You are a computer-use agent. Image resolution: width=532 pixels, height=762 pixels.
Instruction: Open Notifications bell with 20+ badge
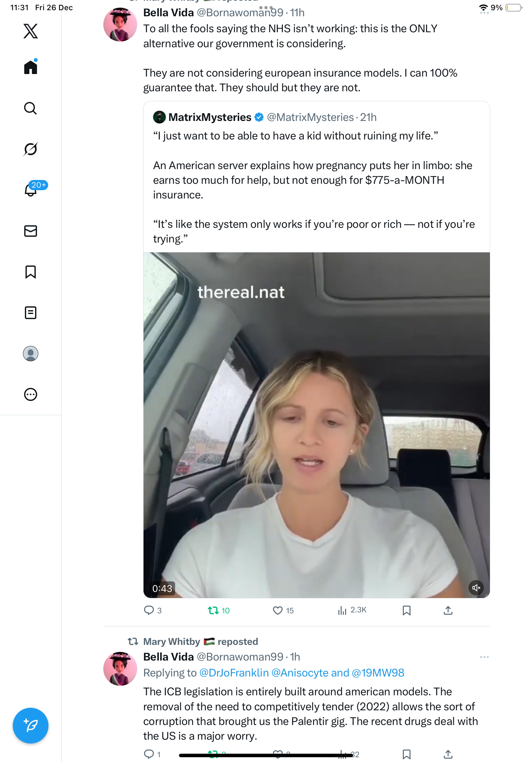(x=31, y=190)
